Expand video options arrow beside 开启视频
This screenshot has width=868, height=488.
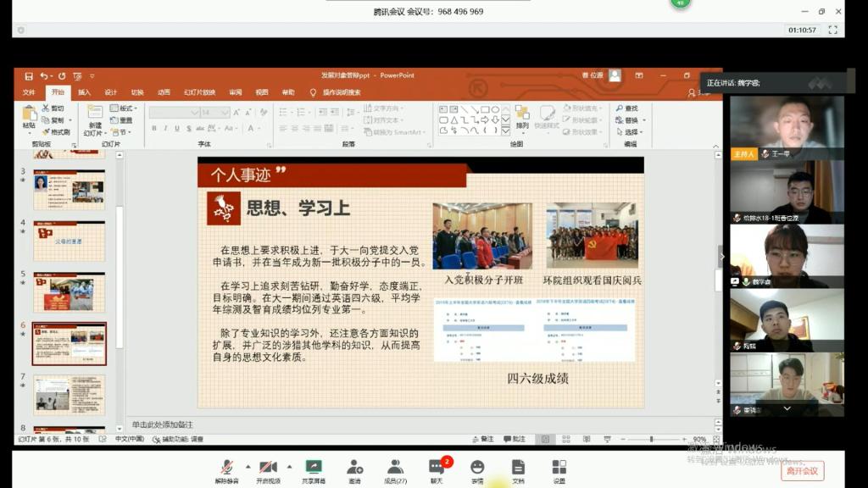289,466
